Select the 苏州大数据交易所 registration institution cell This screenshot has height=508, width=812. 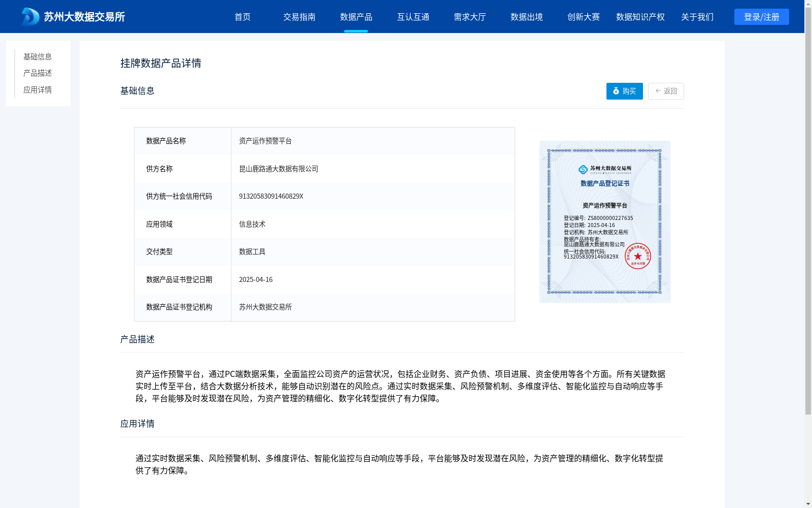tap(373, 307)
